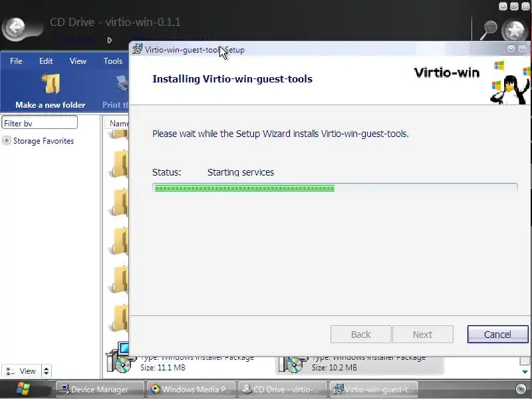Click the installation progress bar
The width and height of the screenshot is (532, 399).
[335, 188]
